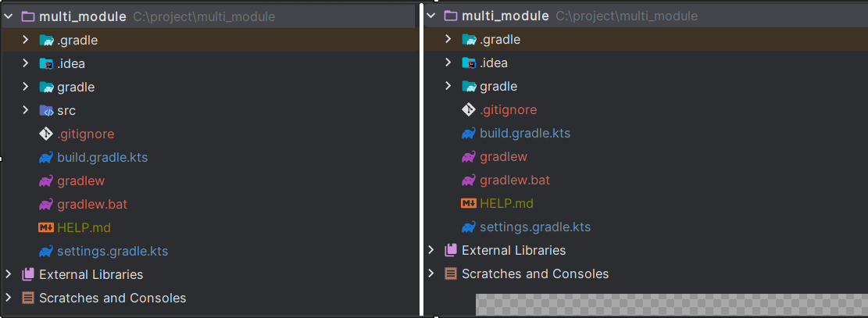Screen dimensions: 868x318
Task: Select multi_module project name in right panel
Action: tap(505, 16)
